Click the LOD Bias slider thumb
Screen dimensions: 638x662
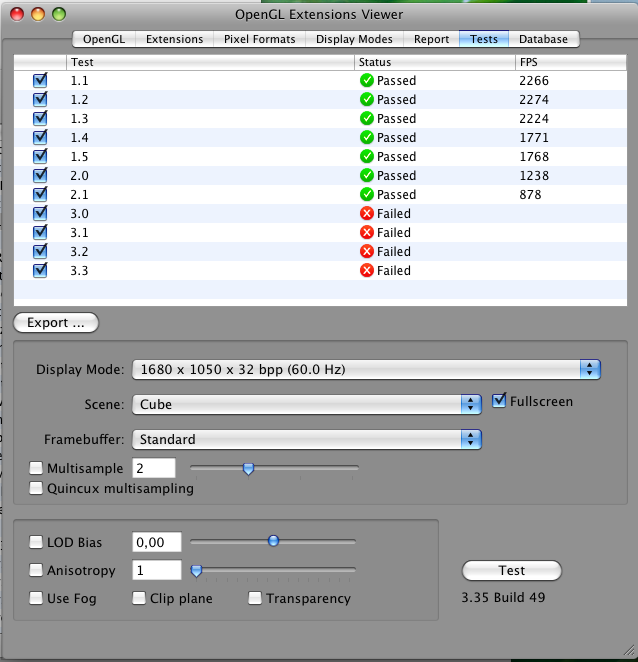pyautogui.click(x=274, y=541)
